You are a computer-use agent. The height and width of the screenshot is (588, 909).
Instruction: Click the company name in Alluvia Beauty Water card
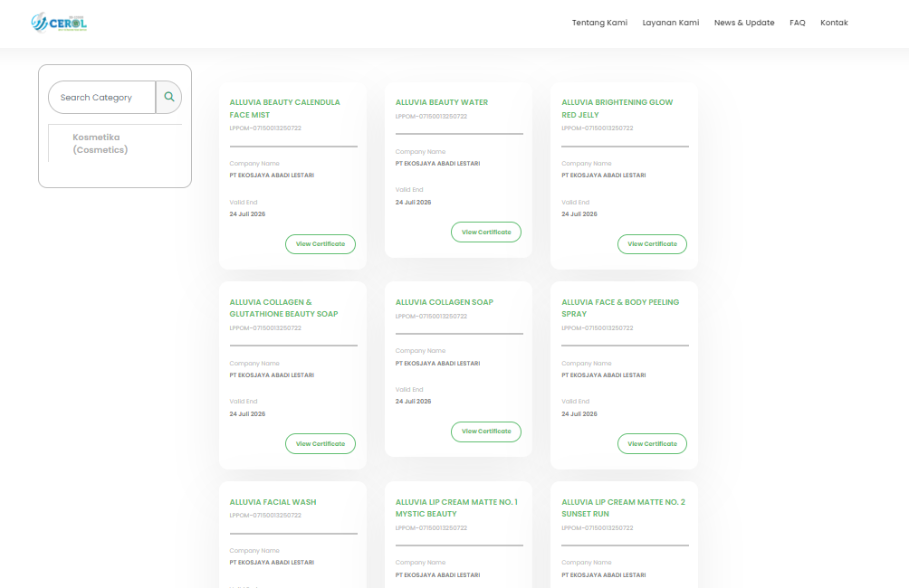pos(437,164)
